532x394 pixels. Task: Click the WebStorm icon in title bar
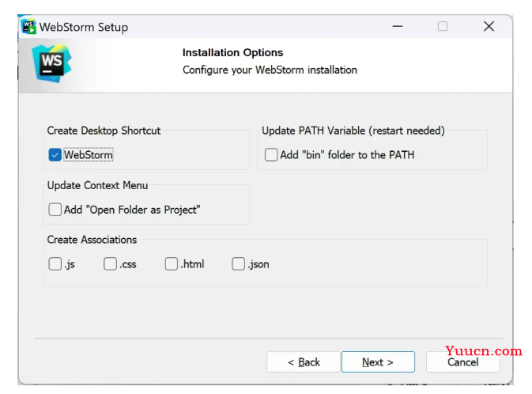point(28,26)
